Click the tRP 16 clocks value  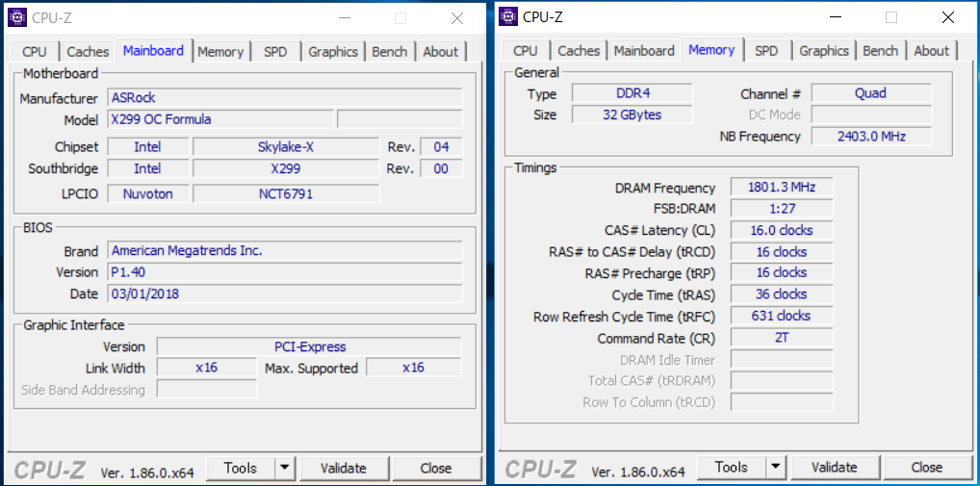(x=782, y=272)
